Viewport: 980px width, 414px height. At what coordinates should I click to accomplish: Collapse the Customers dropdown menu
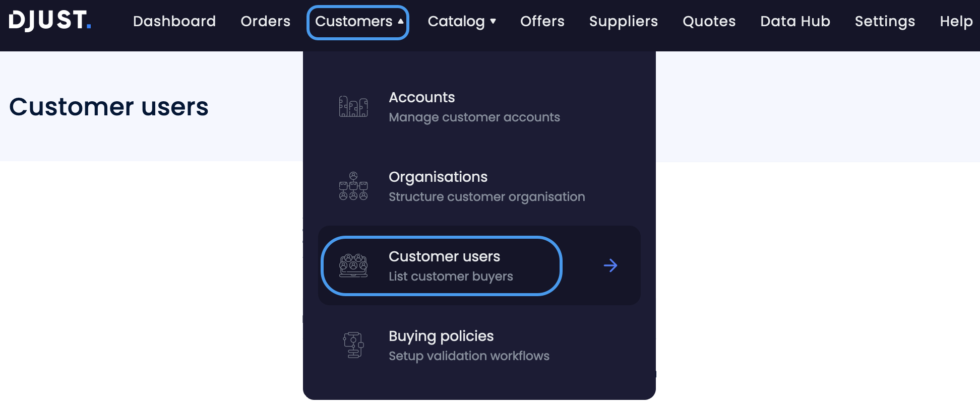click(357, 22)
